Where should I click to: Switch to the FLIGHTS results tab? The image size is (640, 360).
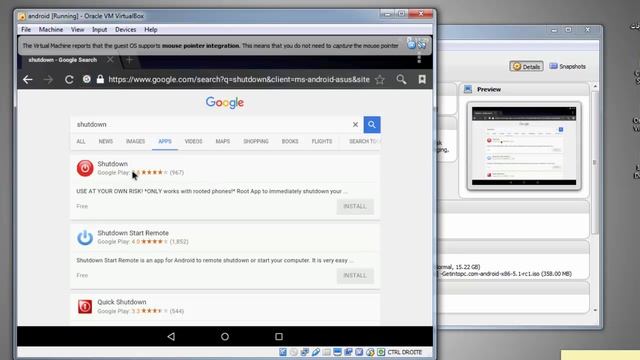322,141
